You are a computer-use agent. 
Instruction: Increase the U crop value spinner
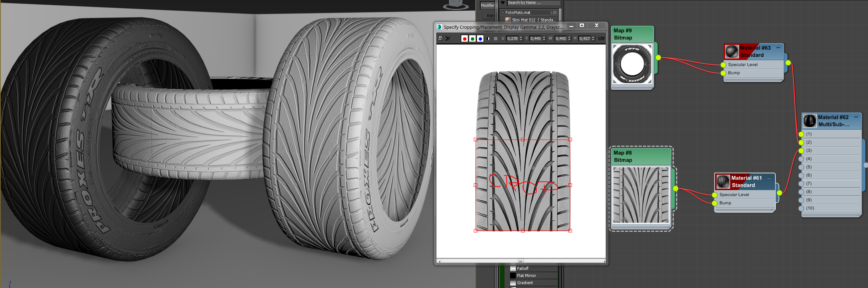[x=521, y=37]
